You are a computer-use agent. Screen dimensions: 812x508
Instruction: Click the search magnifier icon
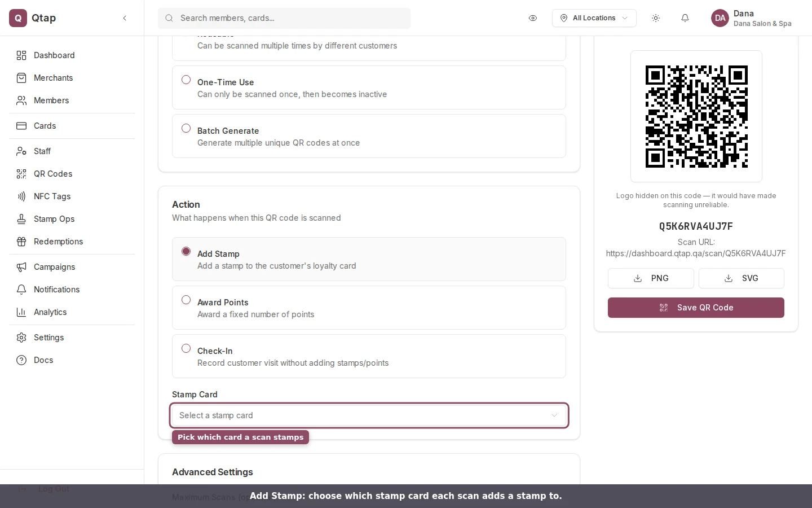tap(169, 18)
